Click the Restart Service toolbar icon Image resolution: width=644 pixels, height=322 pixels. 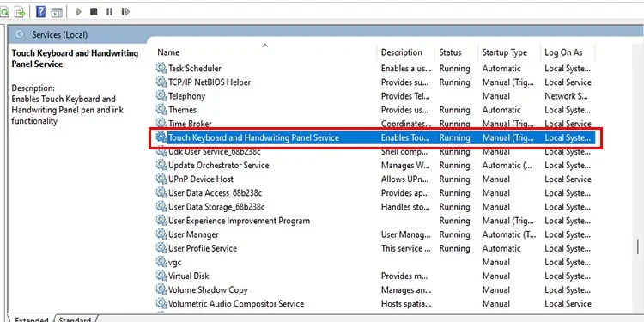coord(125,12)
